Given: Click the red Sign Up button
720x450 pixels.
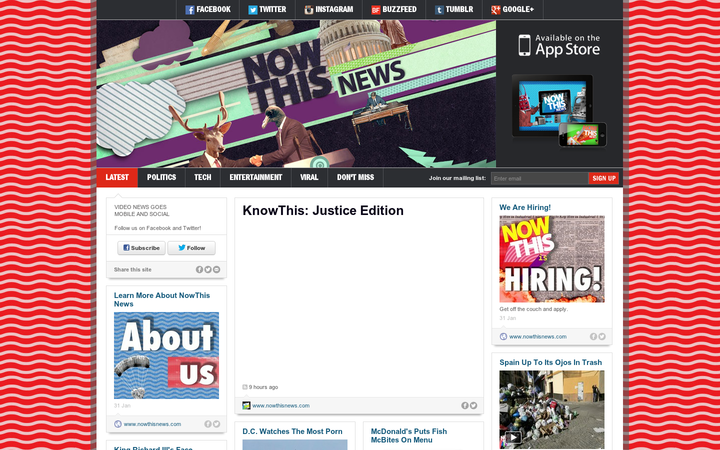Looking at the screenshot, I should click(x=604, y=178).
